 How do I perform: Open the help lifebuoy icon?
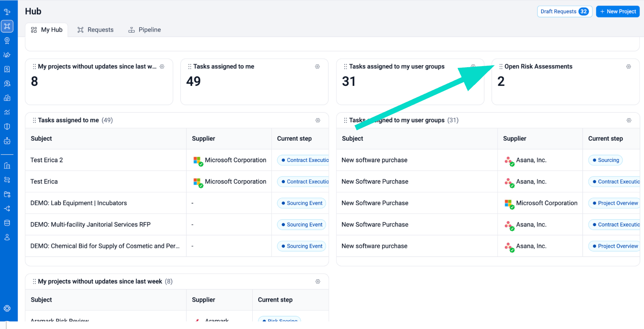click(x=7, y=308)
